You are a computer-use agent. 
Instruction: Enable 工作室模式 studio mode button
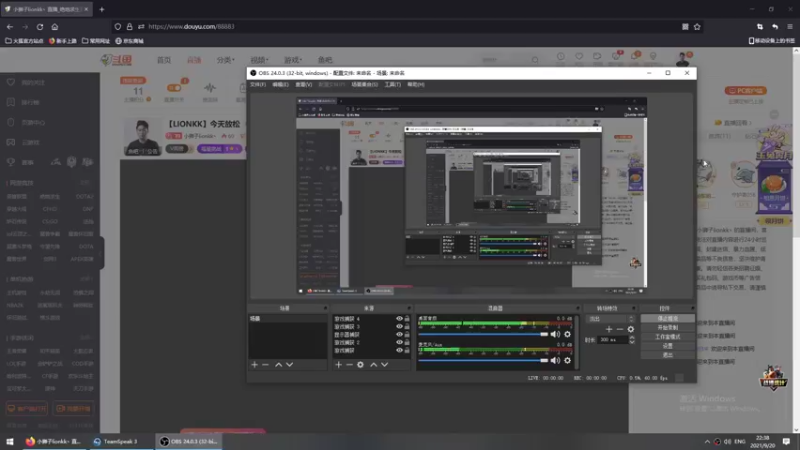tap(667, 337)
